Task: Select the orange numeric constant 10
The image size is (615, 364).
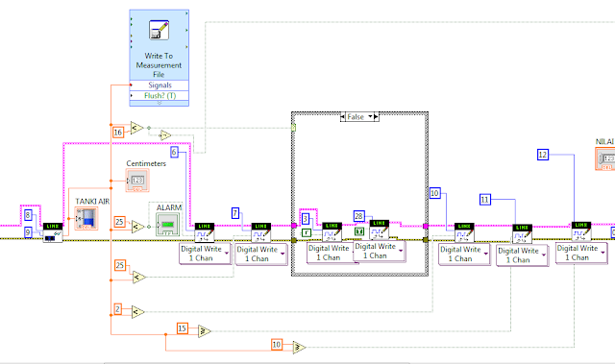Action: pyautogui.click(x=277, y=345)
